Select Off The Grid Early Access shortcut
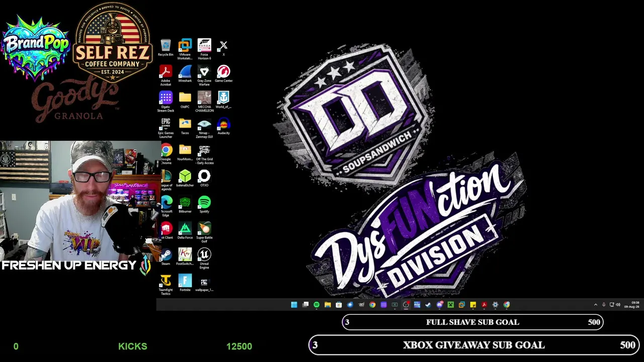 point(204,154)
